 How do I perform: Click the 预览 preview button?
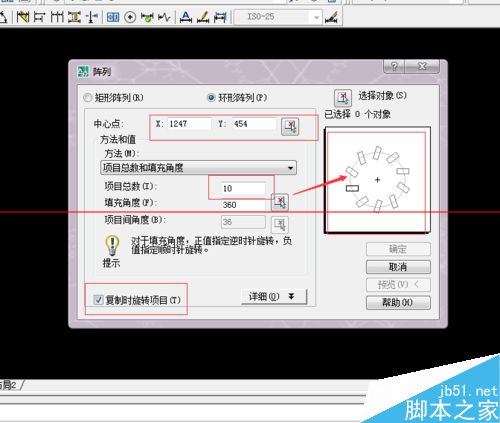(x=398, y=285)
